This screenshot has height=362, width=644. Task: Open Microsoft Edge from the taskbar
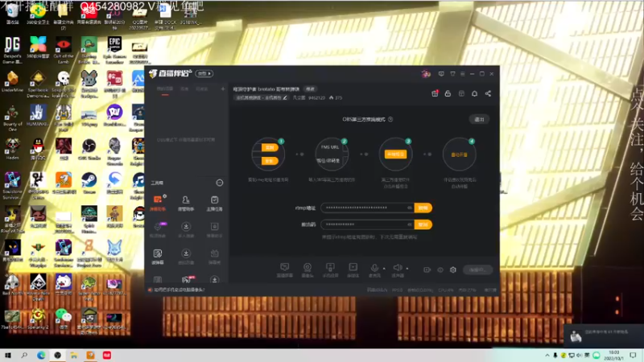click(x=41, y=356)
